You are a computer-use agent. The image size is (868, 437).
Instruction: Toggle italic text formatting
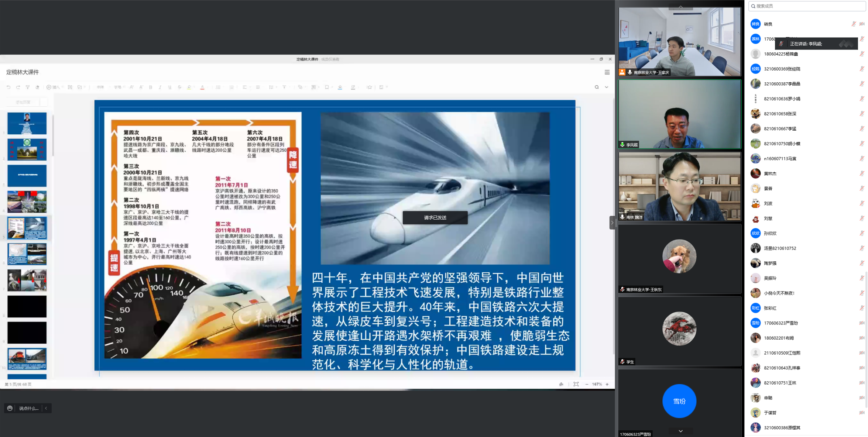tap(160, 87)
